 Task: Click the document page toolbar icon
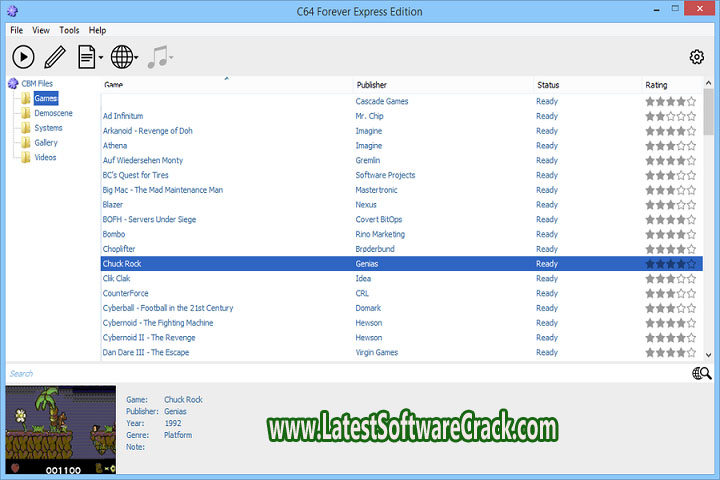click(87, 57)
